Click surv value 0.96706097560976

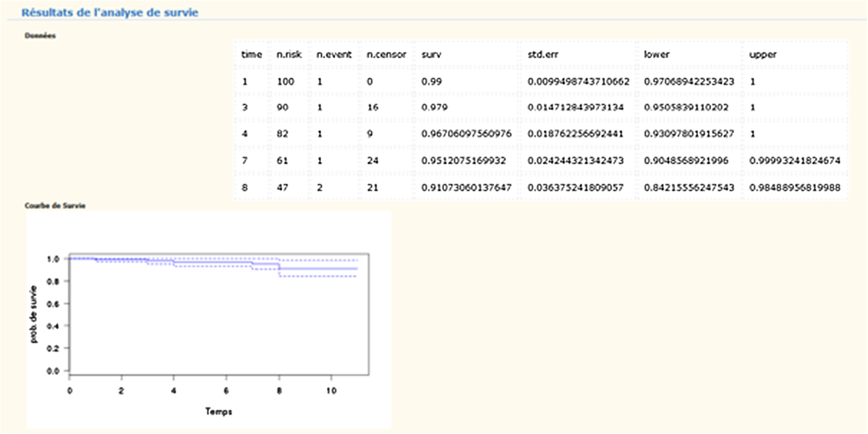click(x=467, y=134)
